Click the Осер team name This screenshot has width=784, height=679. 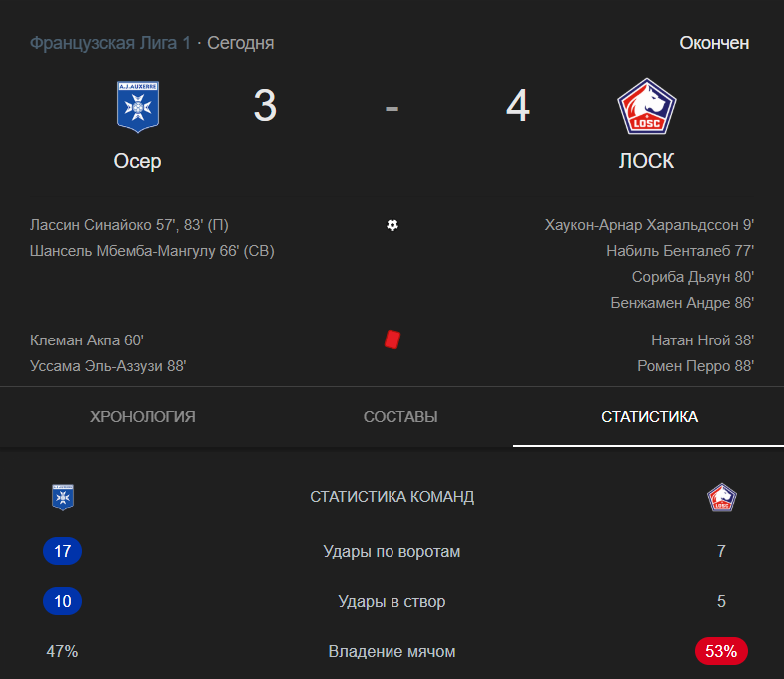[x=137, y=161]
